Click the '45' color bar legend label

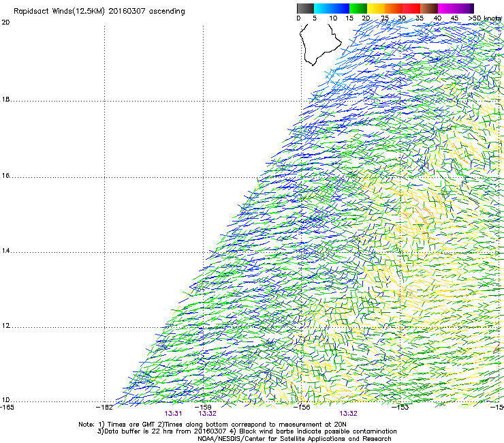click(454, 18)
